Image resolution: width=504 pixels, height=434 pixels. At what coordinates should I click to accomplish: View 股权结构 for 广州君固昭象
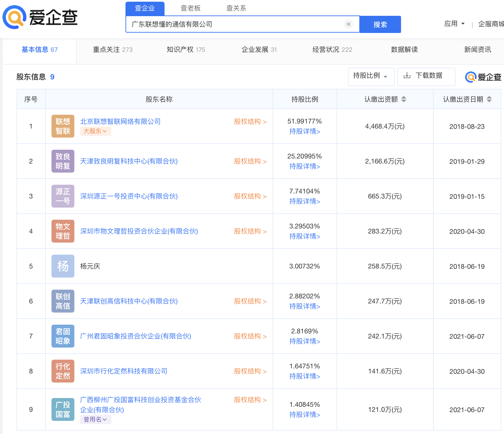[250, 336]
